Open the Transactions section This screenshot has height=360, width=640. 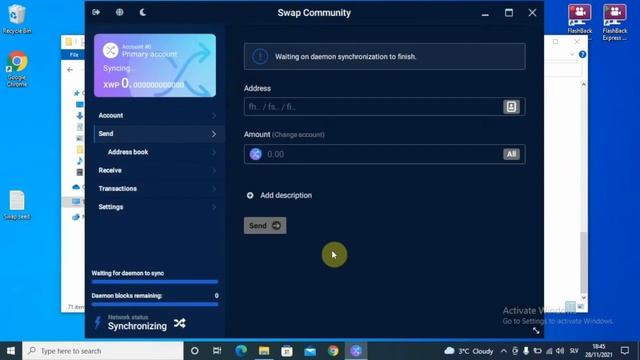point(159,189)
